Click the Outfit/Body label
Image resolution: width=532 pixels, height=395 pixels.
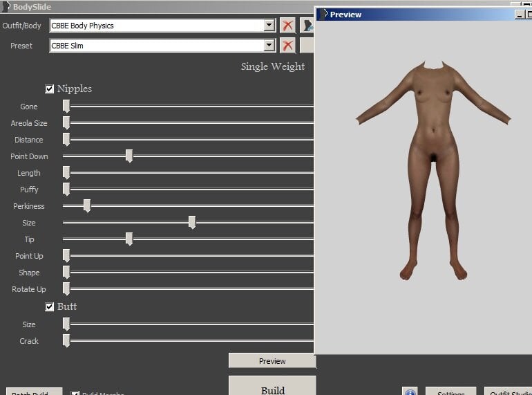[x=21, y=26]
